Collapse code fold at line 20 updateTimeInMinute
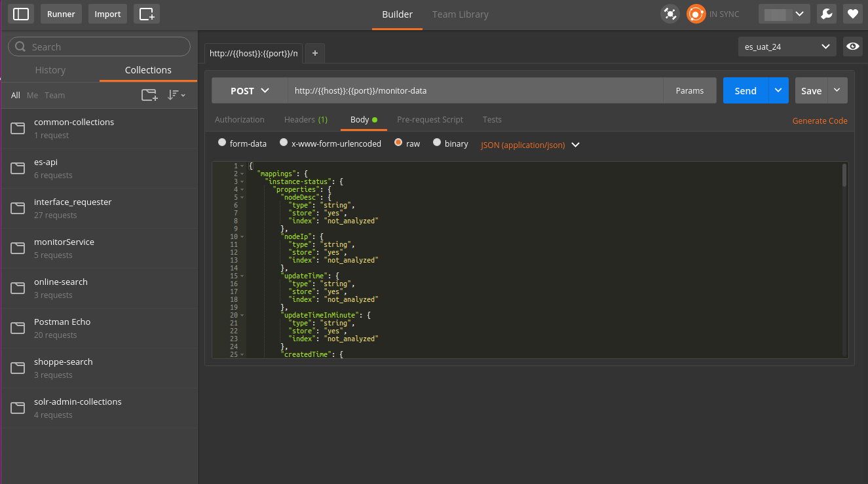Screen dimensions: 868x484 [242, 315]
